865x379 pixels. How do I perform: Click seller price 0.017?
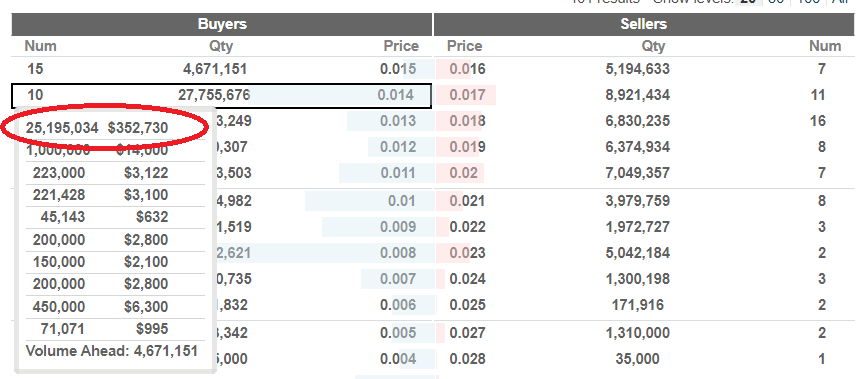click(467, 95)
